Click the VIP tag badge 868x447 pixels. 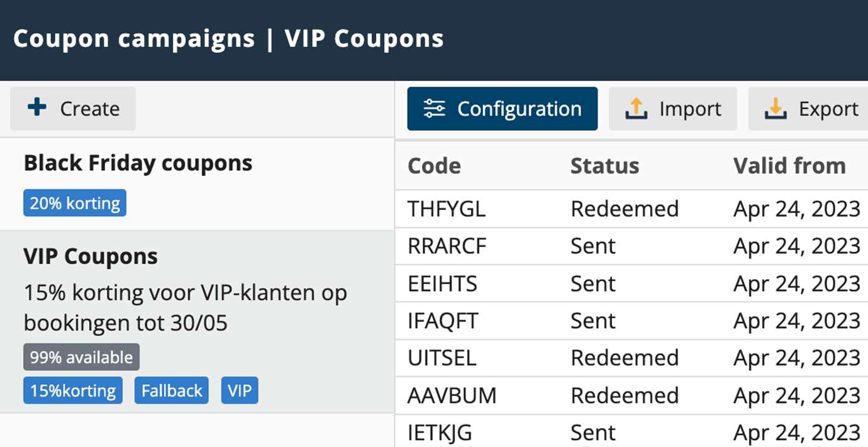coord(240,390)
